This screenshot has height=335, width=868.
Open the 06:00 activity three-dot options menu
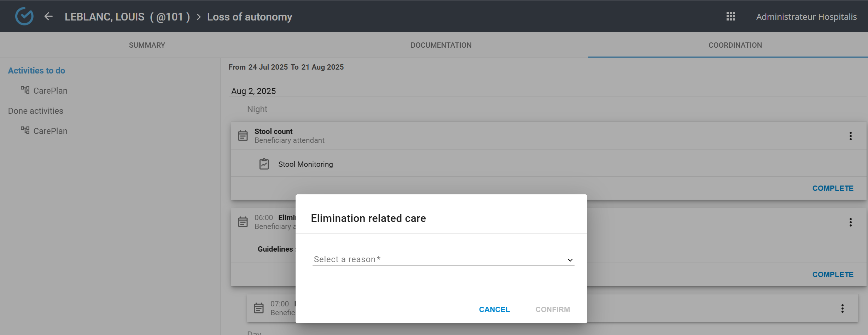(x=850, y=222)
